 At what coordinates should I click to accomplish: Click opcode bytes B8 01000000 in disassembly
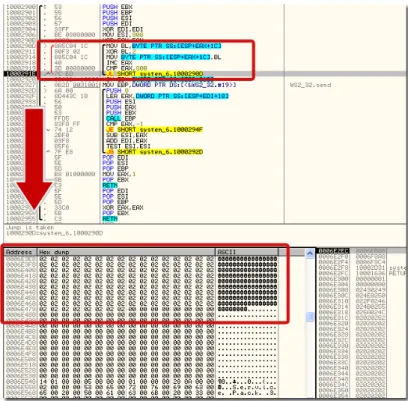(x=74, y=174)
